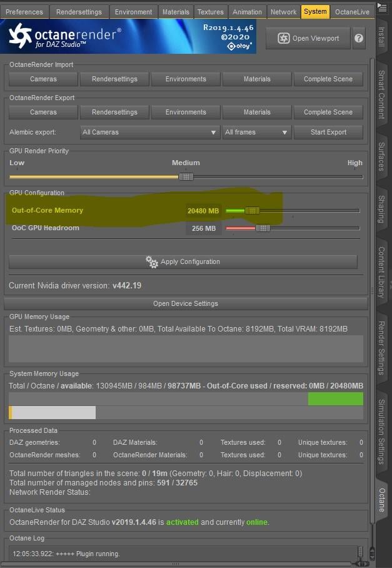Screen dimensions: 392x568
Task: Open the Materials tab
Action: tap(176, 12)
